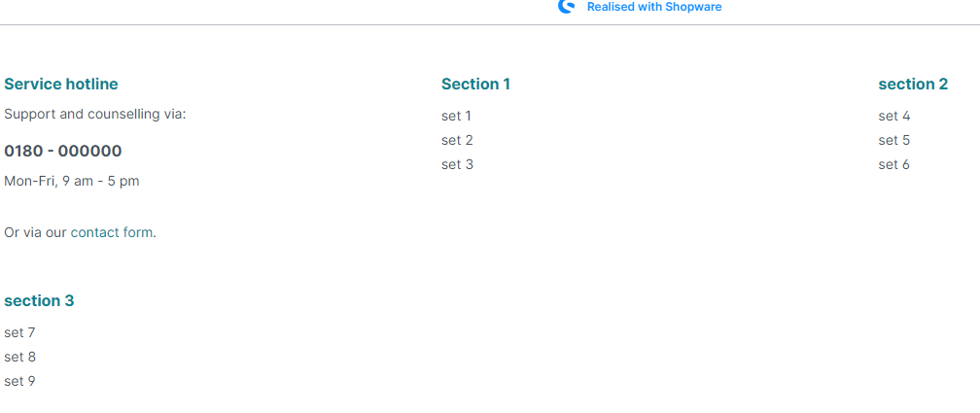The height and width of the screenshot is (413, 980).
Task: Select the section 2 heading
Action: (x=913, y=85)
